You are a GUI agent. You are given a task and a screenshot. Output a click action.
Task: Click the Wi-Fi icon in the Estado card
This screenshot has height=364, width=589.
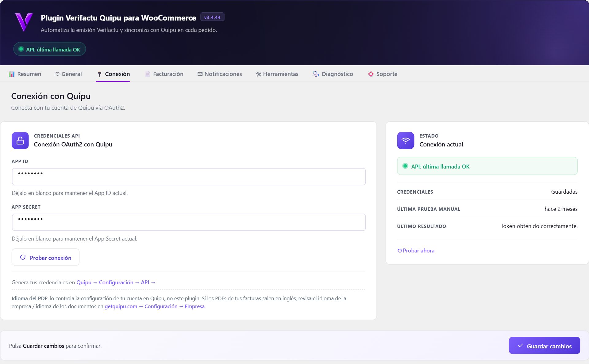[406, 141]
